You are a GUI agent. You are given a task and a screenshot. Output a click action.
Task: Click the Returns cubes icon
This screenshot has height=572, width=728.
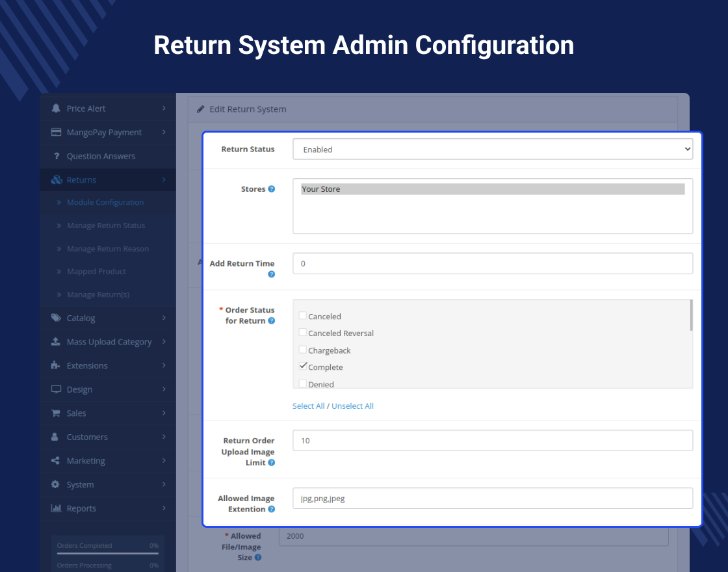(57, 179)
